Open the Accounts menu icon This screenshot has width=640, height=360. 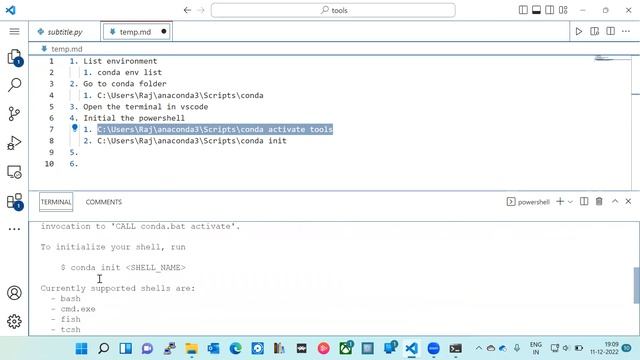(x=14, y=293)
